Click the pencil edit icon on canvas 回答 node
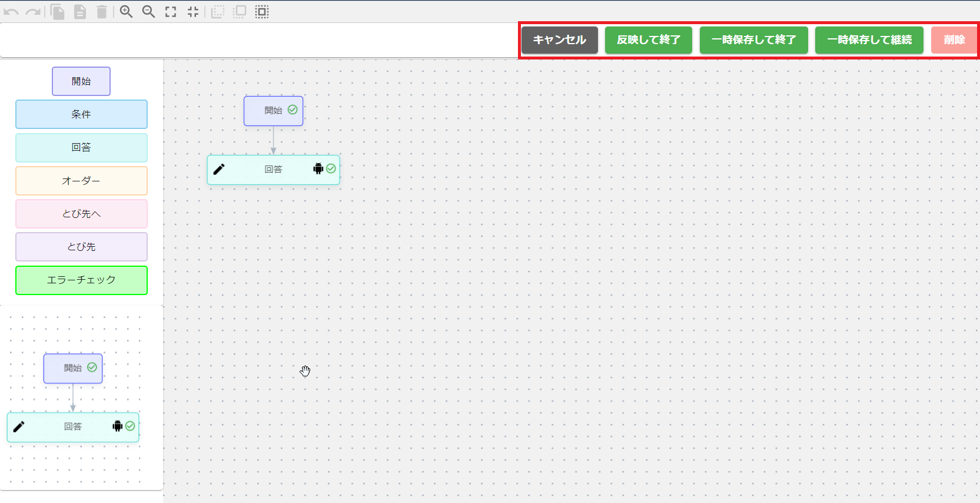Viewport: 980px width, 503px height. 219,170
